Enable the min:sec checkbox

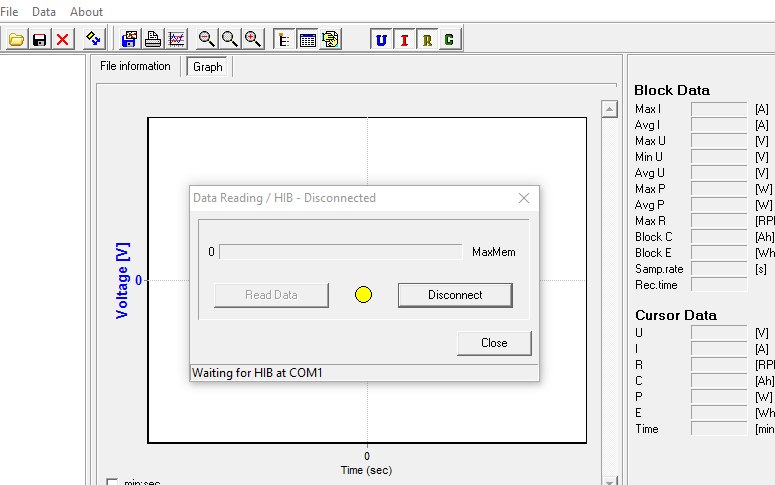pos(112,481)
